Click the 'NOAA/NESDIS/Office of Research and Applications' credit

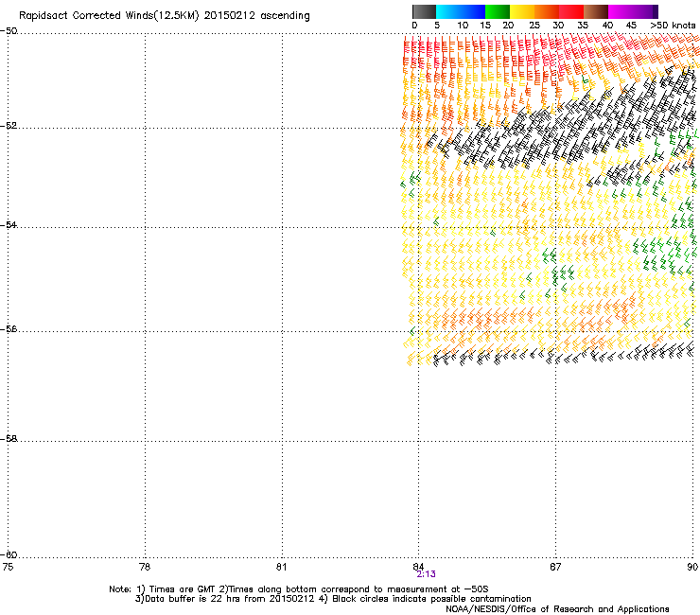click(x=557, y=609)
